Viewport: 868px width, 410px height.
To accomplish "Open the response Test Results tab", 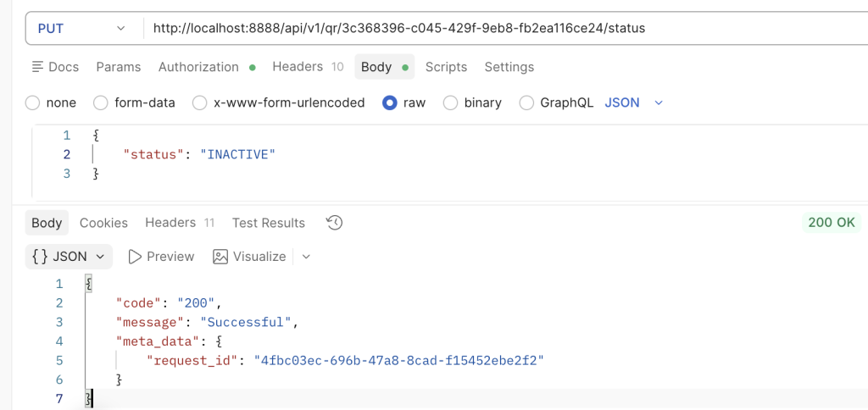I will [268, 223].
